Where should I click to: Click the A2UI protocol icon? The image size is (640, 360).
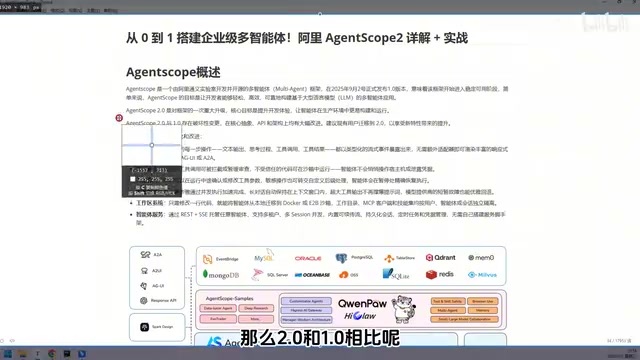(x=144, y=271)
